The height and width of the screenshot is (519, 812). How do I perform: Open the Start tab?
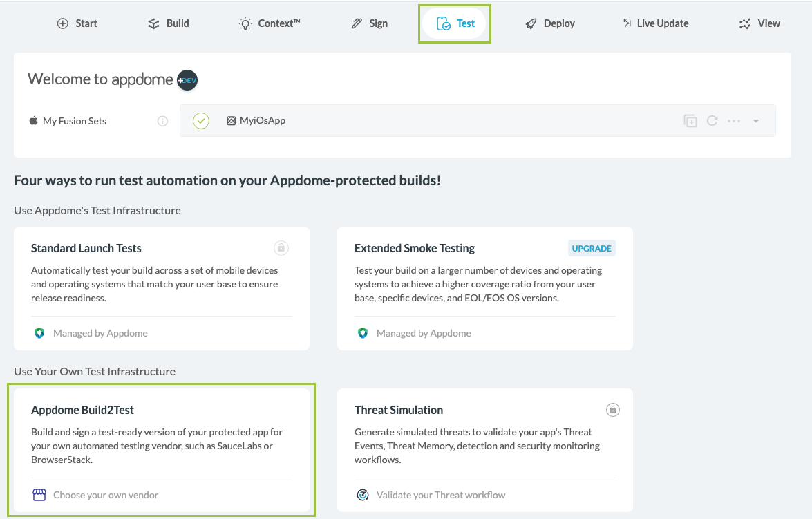tap(77, 23)
